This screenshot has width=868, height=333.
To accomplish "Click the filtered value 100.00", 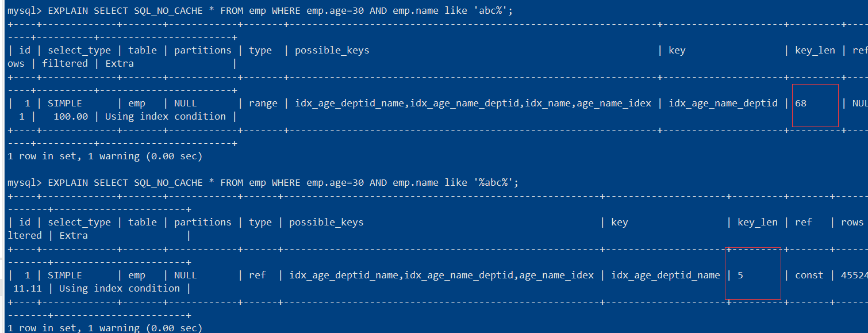I will coord(71,117).
